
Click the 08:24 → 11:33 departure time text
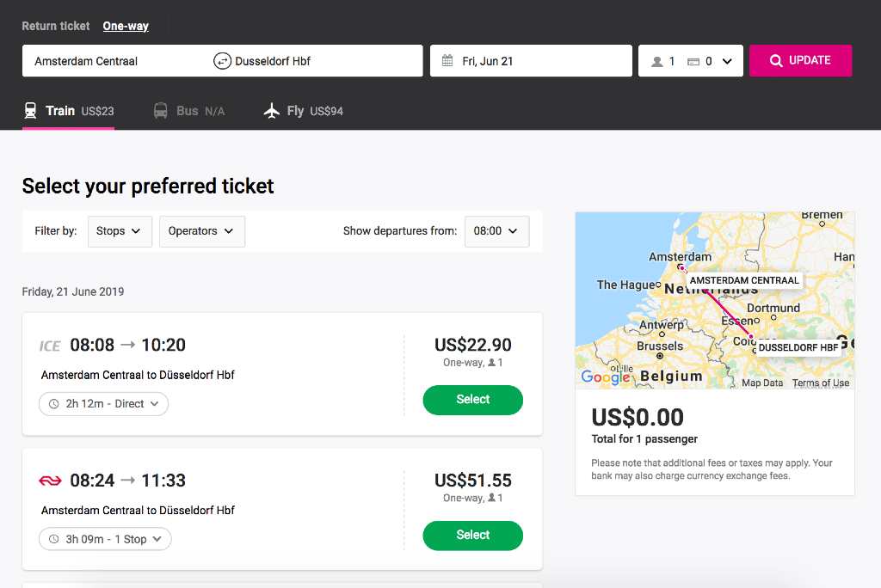(x=127, y=481)
